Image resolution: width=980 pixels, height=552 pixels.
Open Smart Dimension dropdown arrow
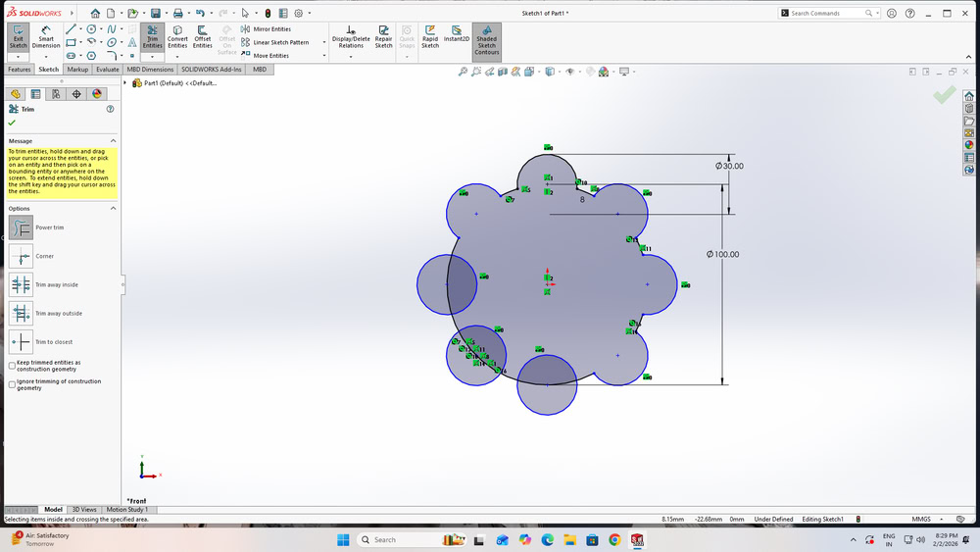coord(46,57)
